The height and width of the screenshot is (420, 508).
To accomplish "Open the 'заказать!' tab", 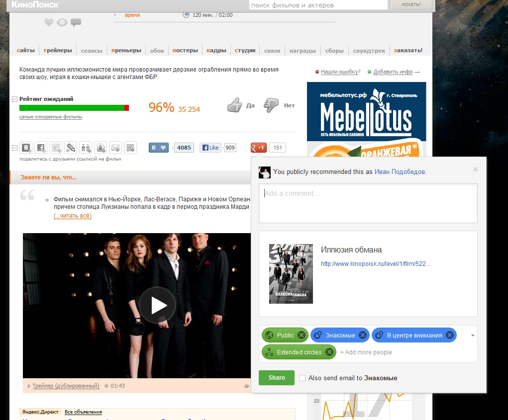I will [x=408, y=51].
